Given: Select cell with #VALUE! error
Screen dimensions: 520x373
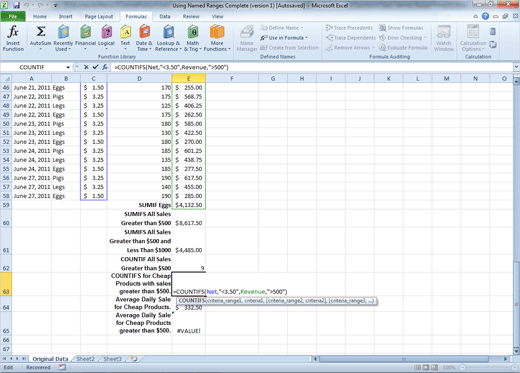Looking at the screenshot, I should coord(189,323).
